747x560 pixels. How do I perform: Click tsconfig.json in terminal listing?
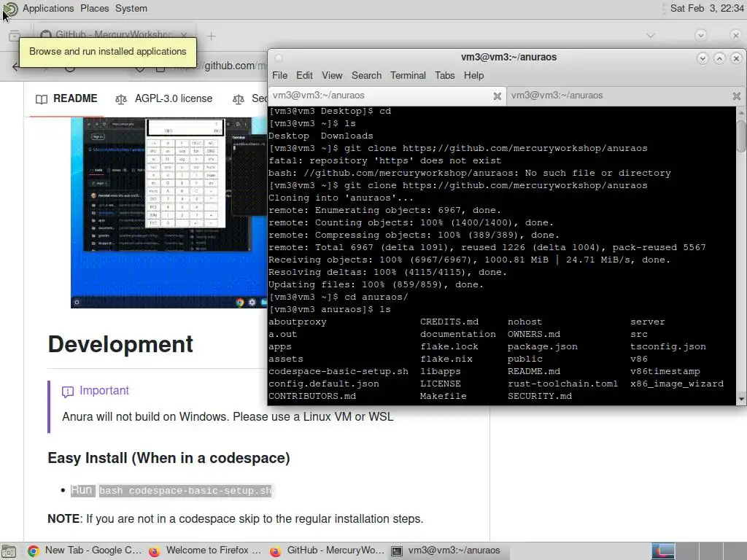click(x=668, y=346)
